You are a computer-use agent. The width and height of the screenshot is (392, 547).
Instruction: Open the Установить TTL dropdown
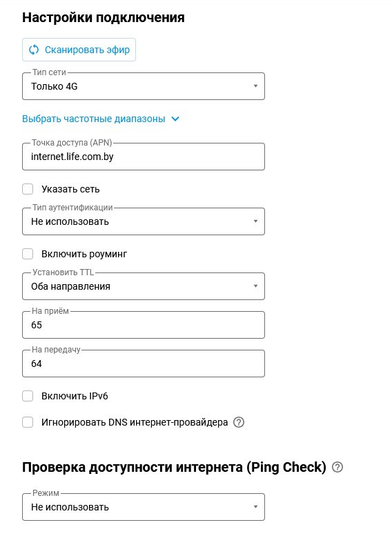coord(144,286)
